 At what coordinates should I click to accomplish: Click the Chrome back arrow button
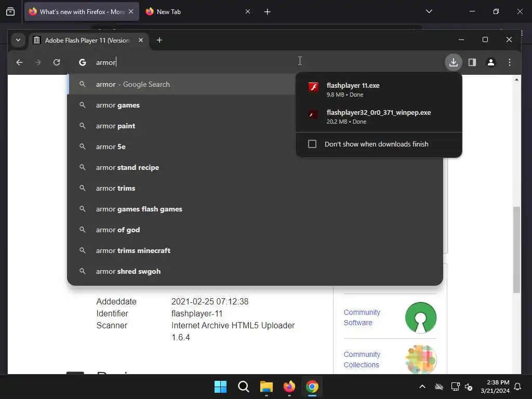(19, 62)
